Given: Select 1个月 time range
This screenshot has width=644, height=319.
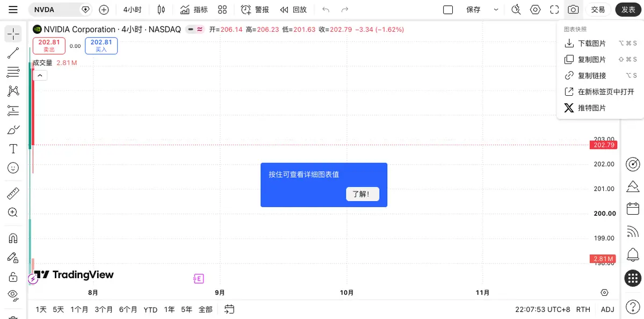Looking at the screenshot, I should pyautogui.click(x=79, y=309).
